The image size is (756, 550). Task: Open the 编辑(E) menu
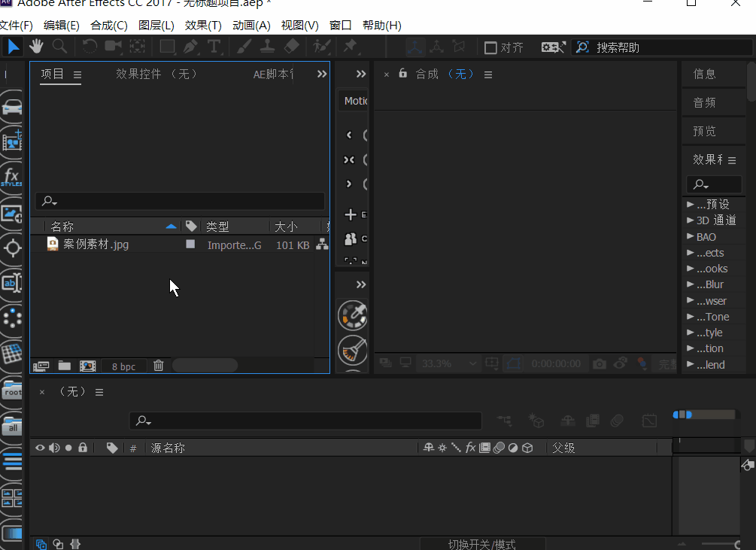[61, 25]
